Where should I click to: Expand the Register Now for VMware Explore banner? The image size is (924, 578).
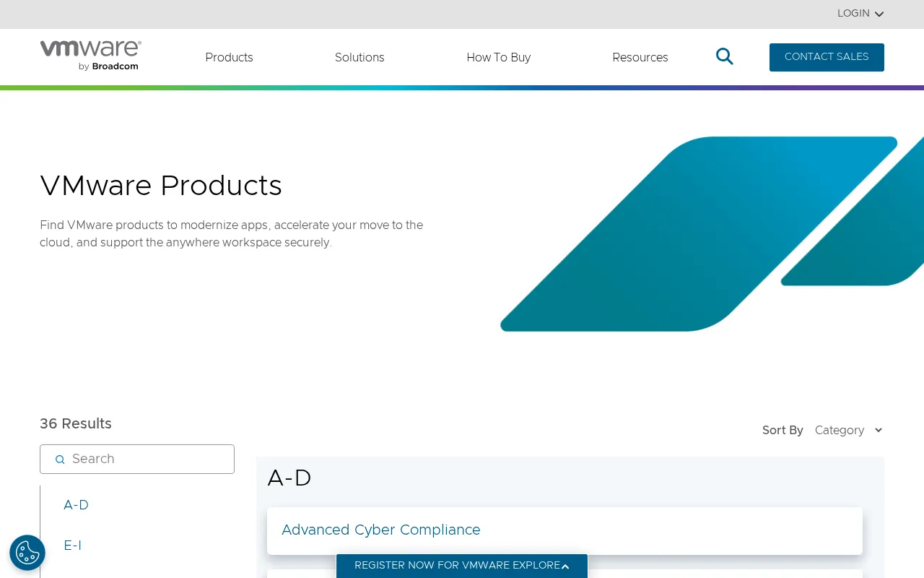coord(462,566)
